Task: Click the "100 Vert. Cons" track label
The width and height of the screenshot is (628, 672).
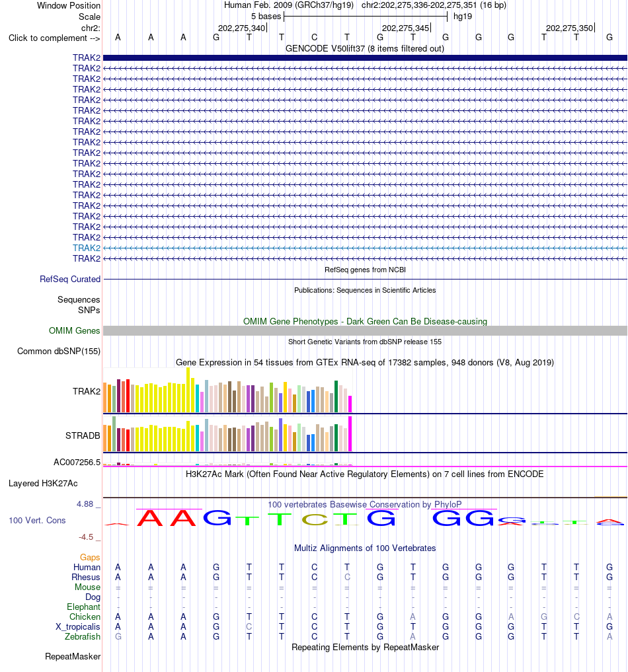Action: (x=37, y=520)
